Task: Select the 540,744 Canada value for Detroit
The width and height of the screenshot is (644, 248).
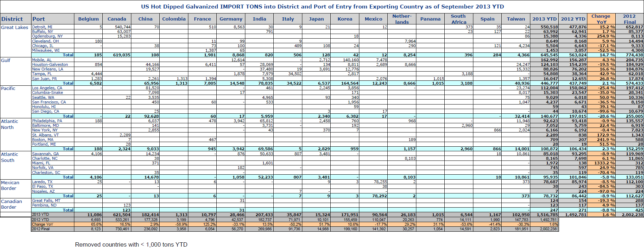Action: point(123,27)
